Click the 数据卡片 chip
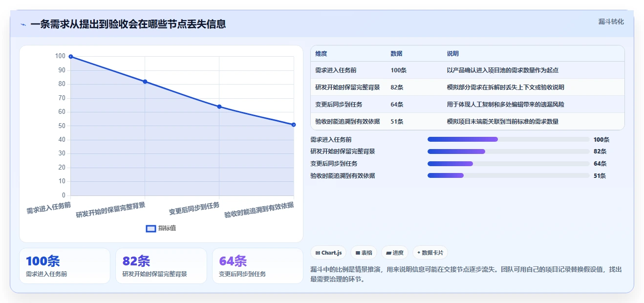Screen dimensions: 644x303 (x=430, y=253)
